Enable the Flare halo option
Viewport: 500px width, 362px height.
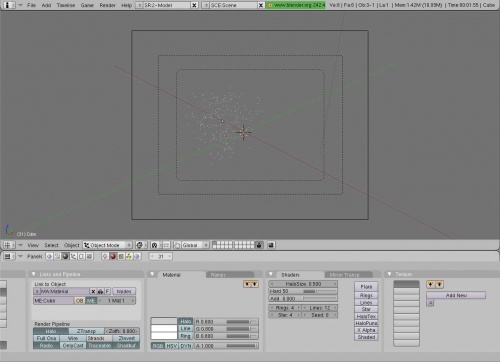tap(366, 287)
